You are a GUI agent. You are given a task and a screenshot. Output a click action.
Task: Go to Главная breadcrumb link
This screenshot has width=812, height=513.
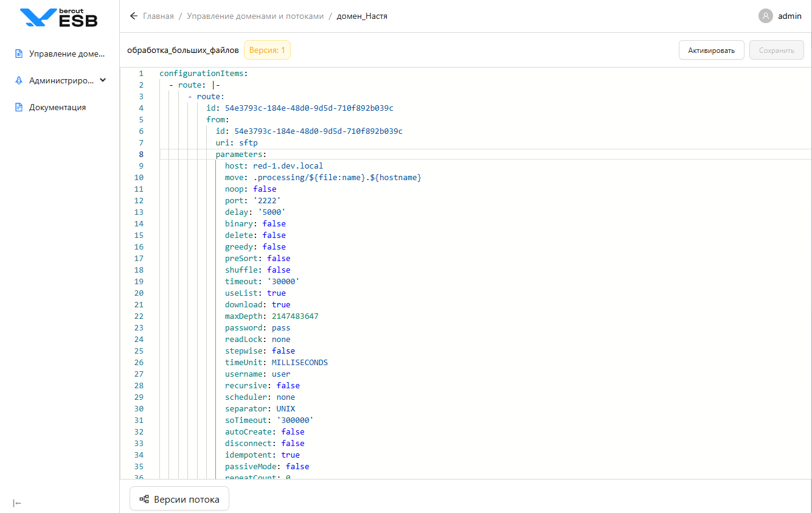[x=158, y=16]
